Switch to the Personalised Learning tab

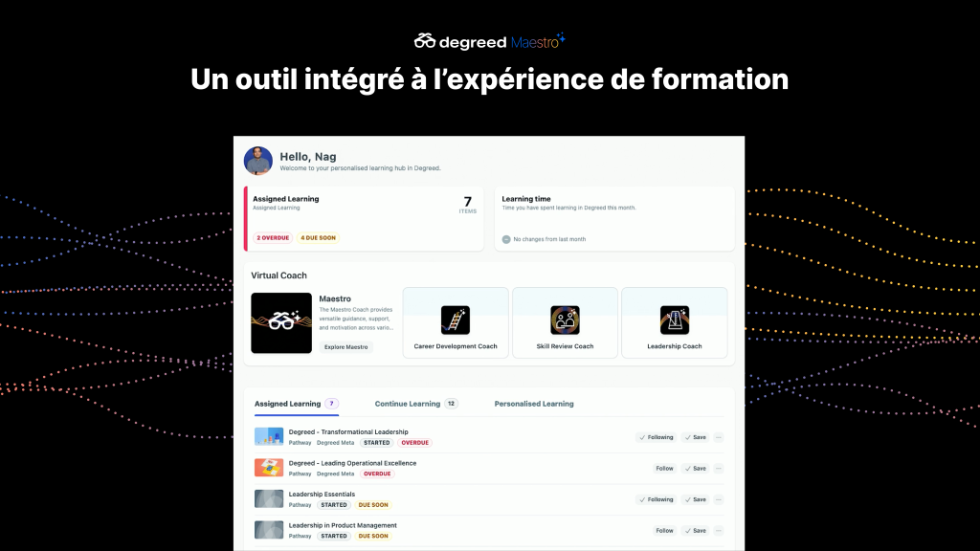coord(534,404)
